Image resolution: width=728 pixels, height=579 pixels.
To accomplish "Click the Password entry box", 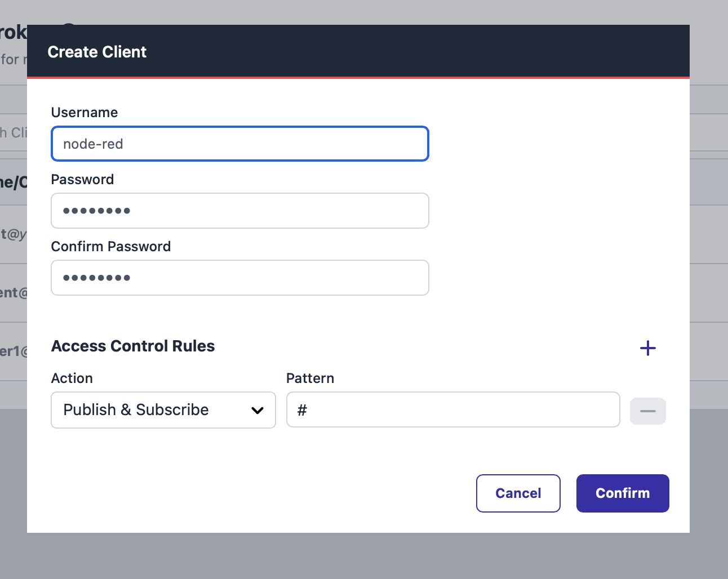I will [239, 211].
